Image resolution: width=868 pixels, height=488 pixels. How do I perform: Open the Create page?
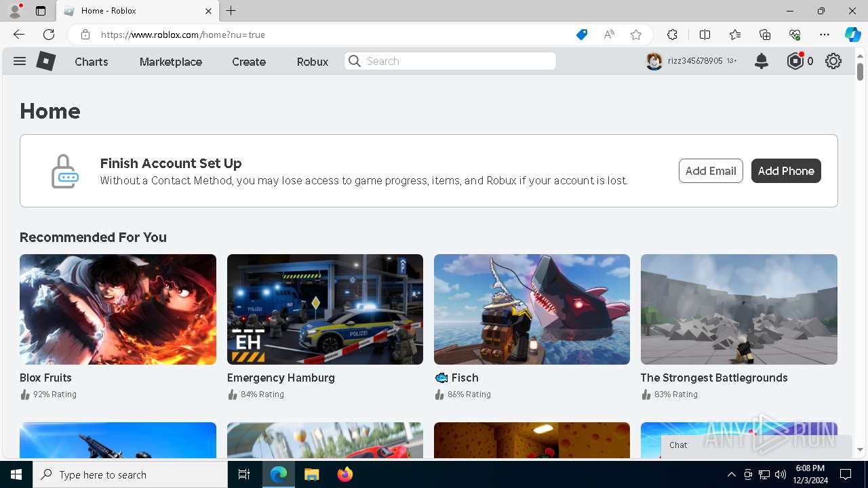[249, 62]
